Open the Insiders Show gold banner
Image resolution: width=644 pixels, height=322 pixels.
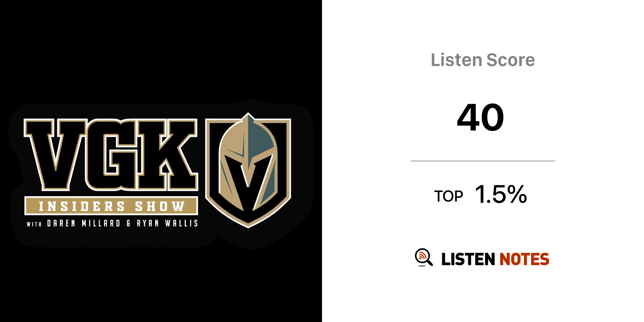point(111,206)
